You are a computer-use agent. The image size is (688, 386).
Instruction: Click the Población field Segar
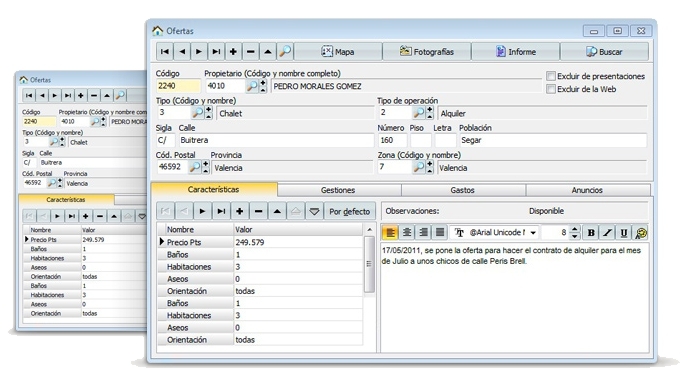[552, 140]
